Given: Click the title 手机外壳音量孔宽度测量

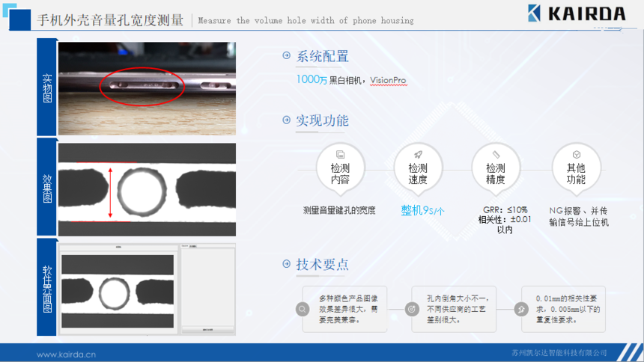Looking at the screenshot, I should (x=110, y=20).
